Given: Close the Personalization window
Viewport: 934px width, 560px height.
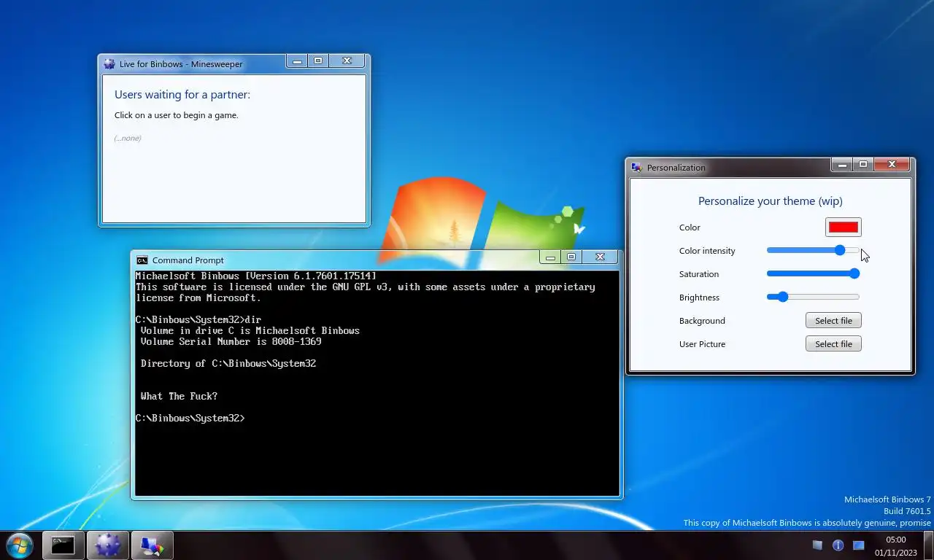Looking at the screenshot, I should click(892, 165).
